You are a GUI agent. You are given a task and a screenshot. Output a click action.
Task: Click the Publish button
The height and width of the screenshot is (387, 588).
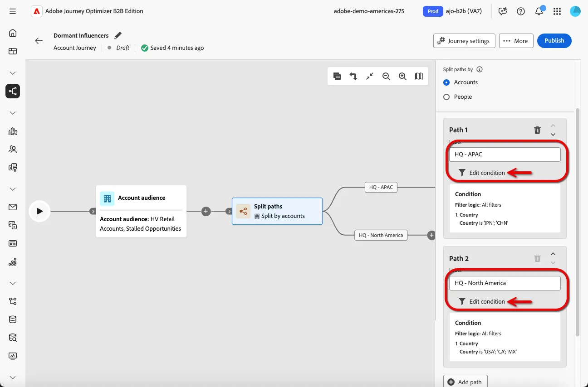[554, 41]
